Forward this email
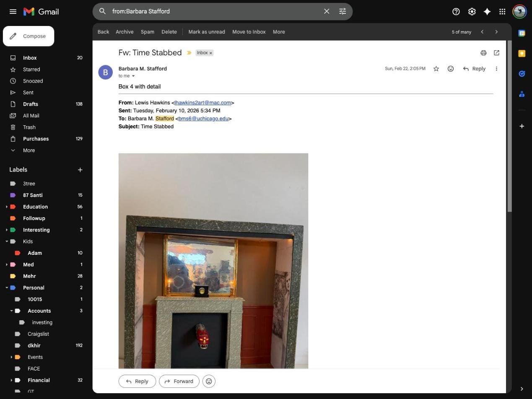The width and height of the screenshot is (532, 399). pyautogui.click(x=179, y=381)
